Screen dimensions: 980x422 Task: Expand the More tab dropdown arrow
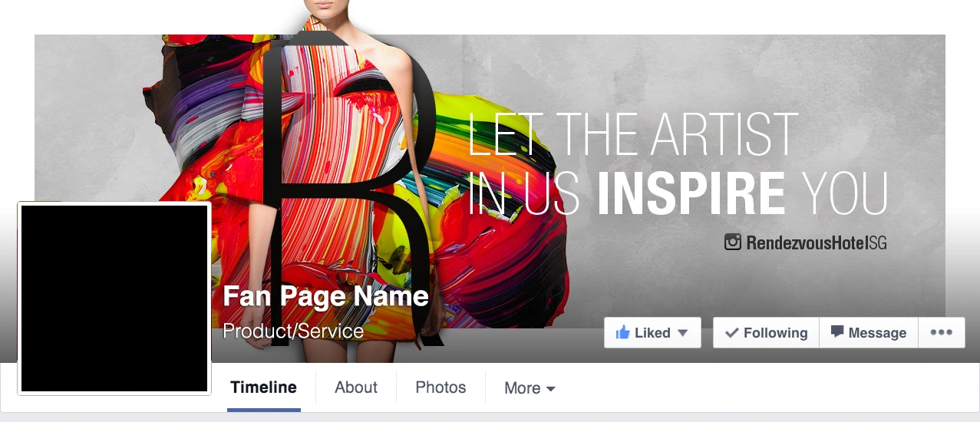(x=550, y=389)
